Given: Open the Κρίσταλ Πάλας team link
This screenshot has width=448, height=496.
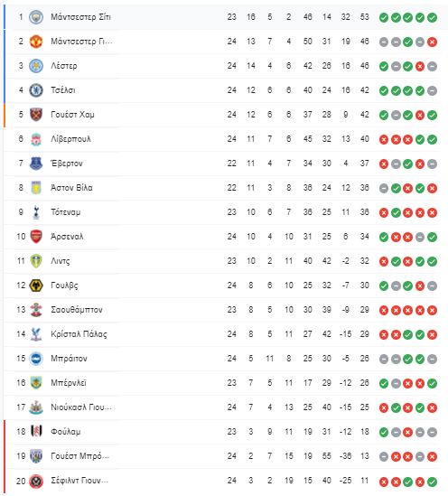Looking at the screenshot, I should 79,334.
